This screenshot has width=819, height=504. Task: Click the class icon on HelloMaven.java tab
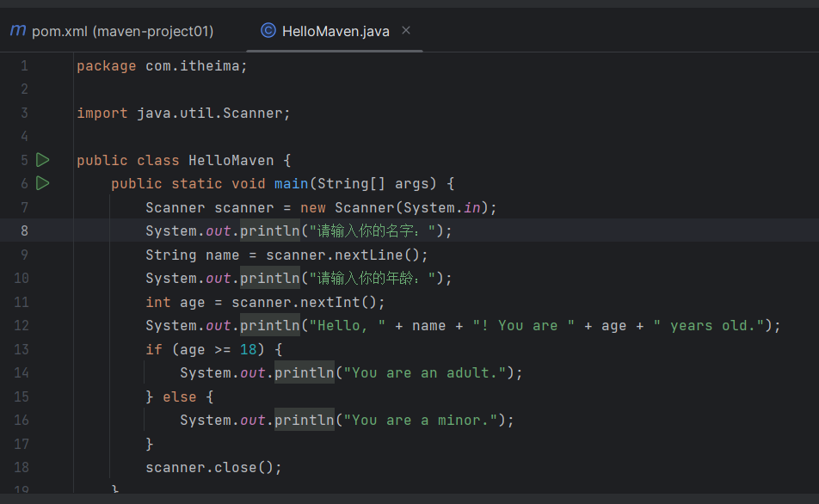[x=268, y=31]
